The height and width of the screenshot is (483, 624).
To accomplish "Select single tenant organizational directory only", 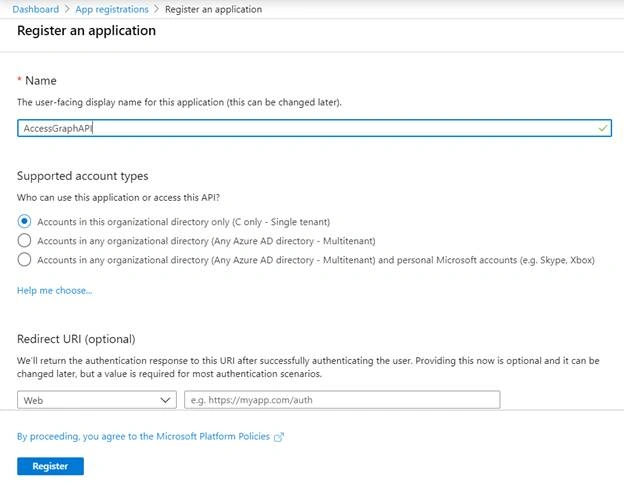I will (24, 221).
